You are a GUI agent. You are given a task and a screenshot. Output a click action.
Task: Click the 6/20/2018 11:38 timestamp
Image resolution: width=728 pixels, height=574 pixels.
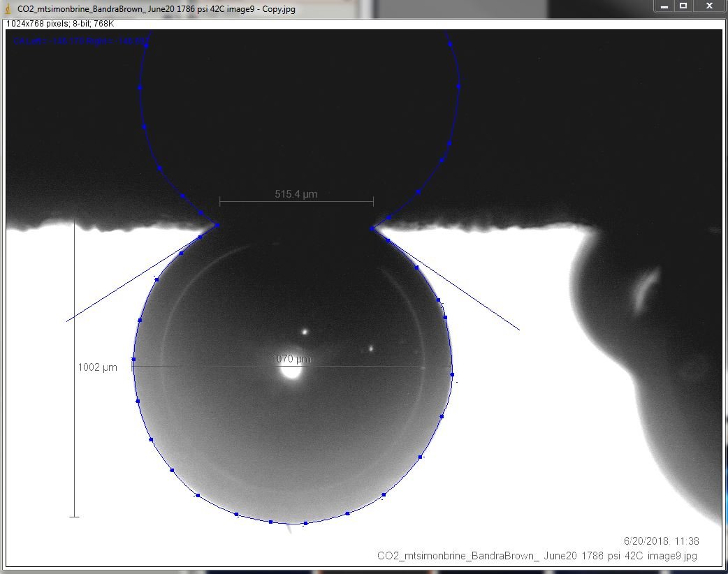[661, 541]
